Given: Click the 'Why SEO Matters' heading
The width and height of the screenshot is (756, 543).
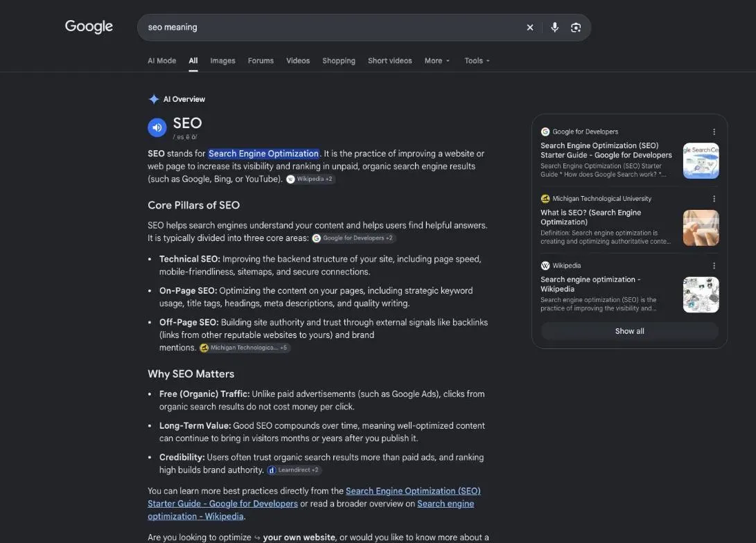Looking at the screenshot, I should pyautogui.click(x=191, y=374).
